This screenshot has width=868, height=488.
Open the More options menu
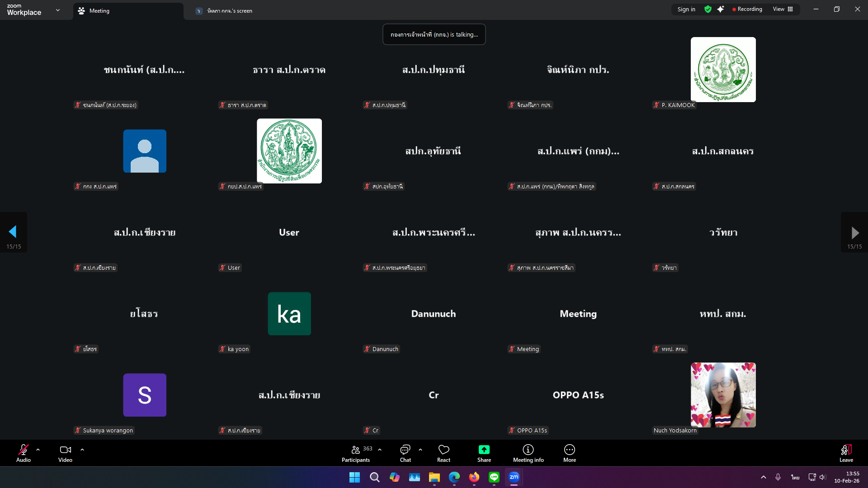(x=569, y=453)
